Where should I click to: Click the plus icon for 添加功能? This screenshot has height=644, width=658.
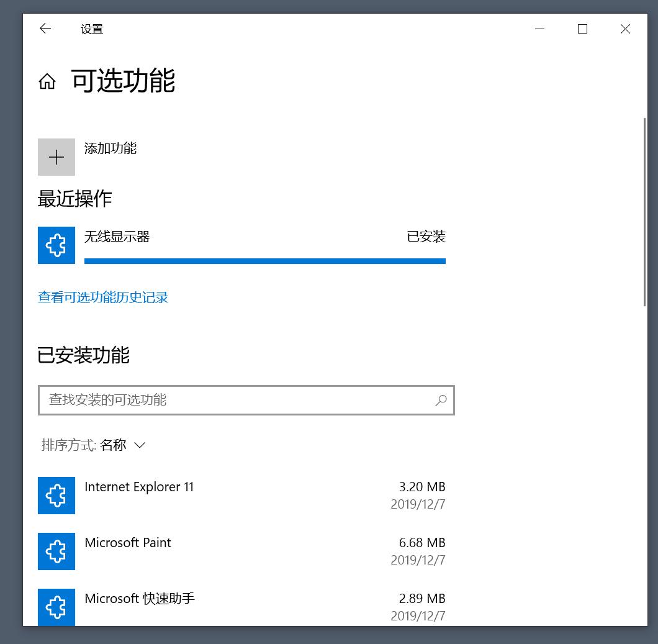pos(56,157)
